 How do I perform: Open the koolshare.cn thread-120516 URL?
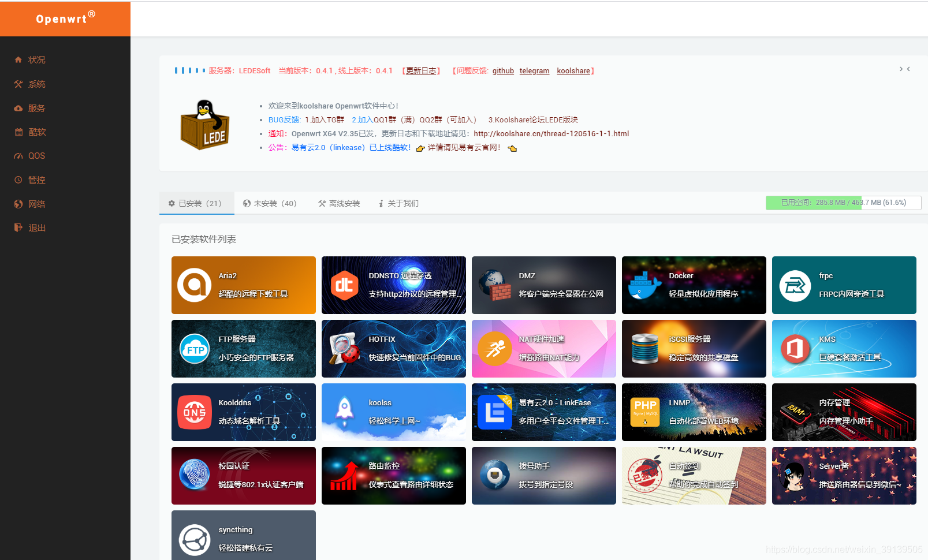click(551, 133)
